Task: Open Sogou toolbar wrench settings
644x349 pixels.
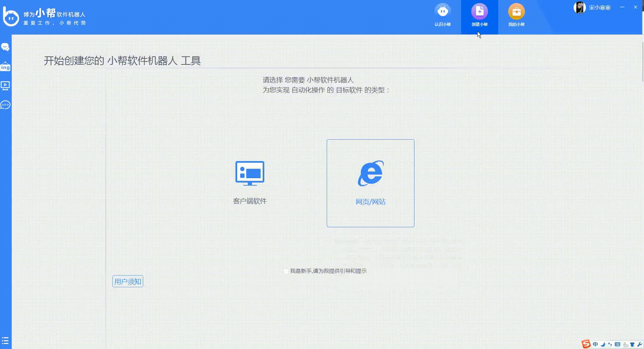Action: pyautogui.click(x=640, y=344)
